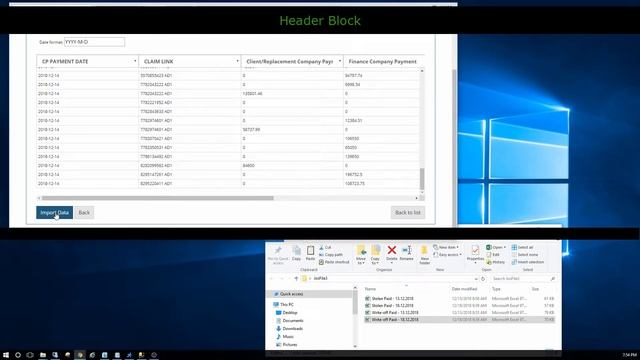The image size is (640, 360).
Task: Click the Open button with Excel icon
Action: (496, 247)
